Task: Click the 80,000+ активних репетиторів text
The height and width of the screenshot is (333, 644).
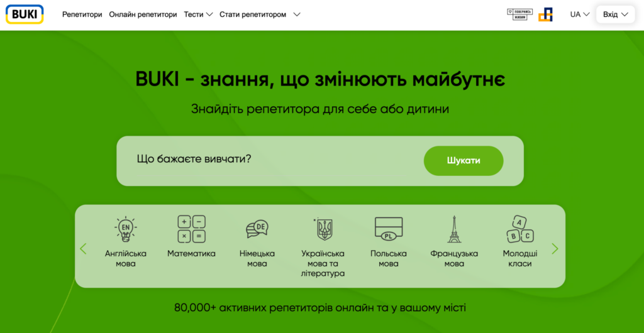Action: [x=320, y=308]
